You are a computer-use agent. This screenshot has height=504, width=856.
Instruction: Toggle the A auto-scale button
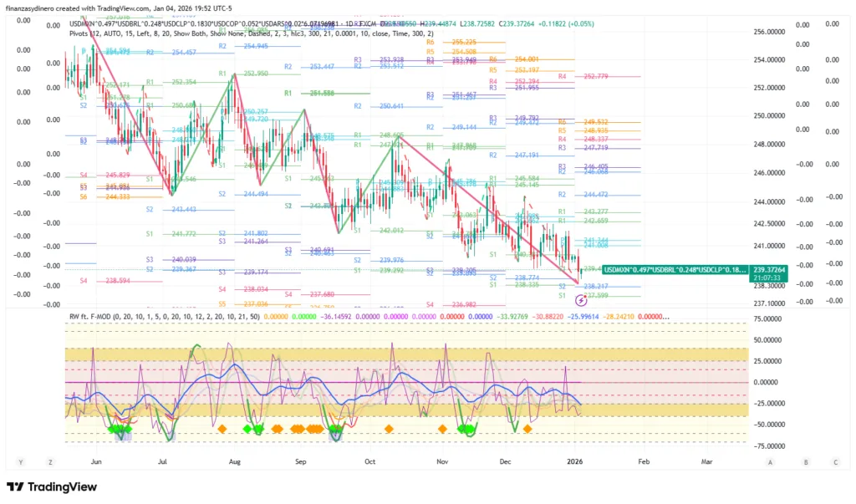tap(770, 461)
